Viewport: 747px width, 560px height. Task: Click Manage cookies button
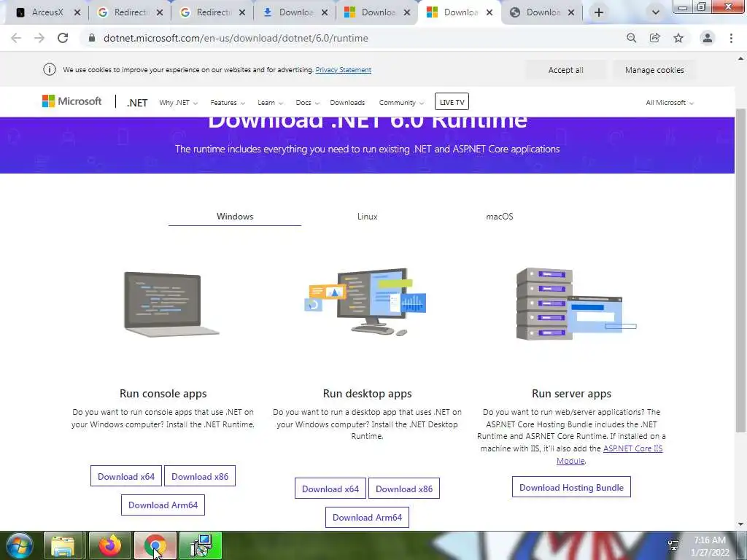[x=654, y=70]
